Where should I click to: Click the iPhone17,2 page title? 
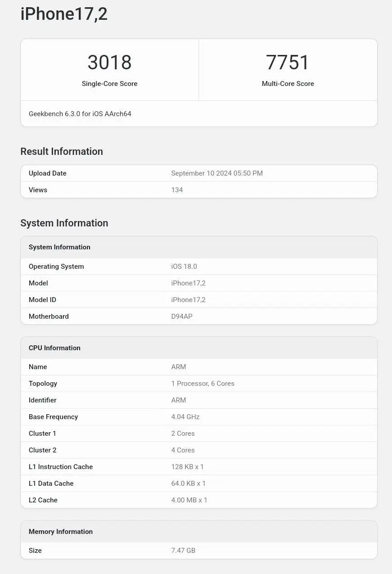tap(64, 14)
